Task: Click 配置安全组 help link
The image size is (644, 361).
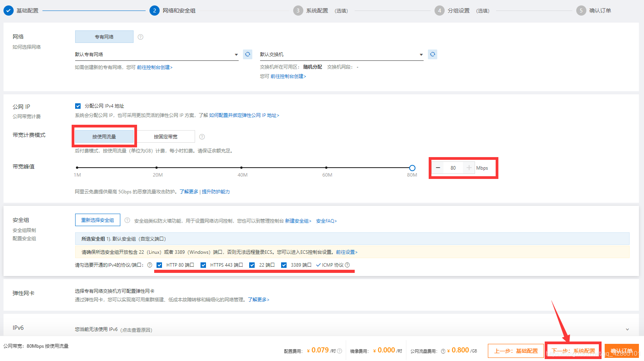Action: (x=24, y=239)
